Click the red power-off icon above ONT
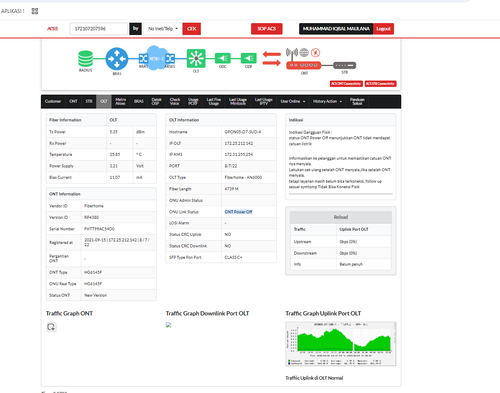 (316, 52)
